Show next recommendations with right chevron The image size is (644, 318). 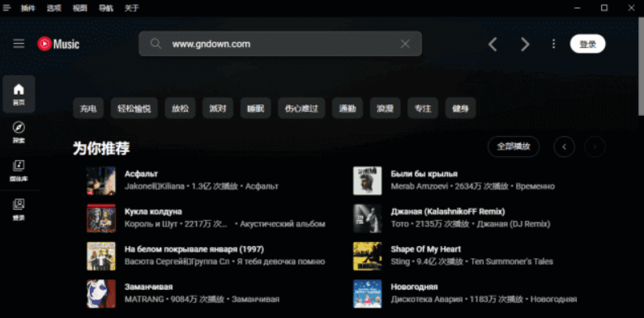point(595,146)
